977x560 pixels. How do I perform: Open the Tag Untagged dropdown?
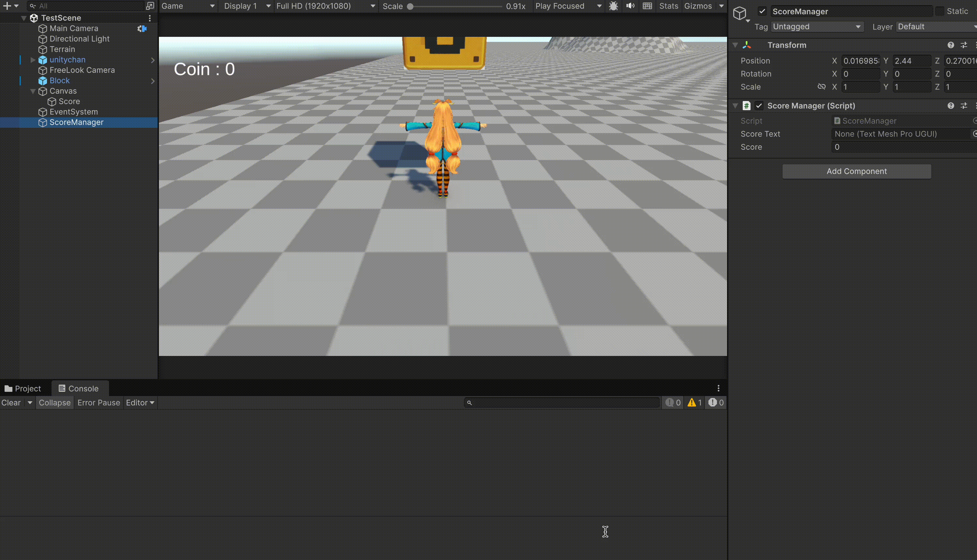tap(817, 26)
